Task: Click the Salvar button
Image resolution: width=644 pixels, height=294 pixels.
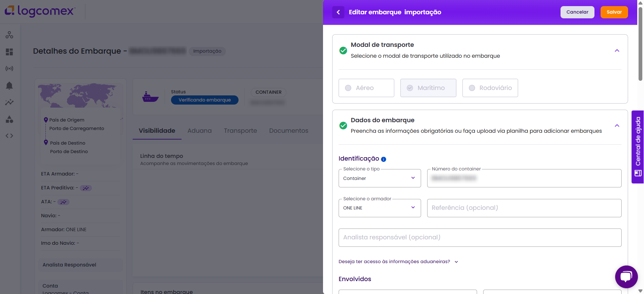Action: pyautogui.click(x=614, y=12)
